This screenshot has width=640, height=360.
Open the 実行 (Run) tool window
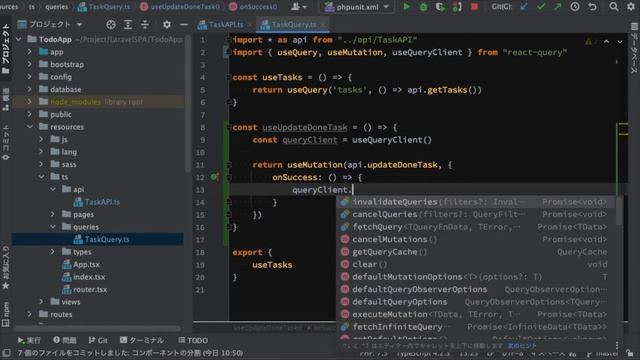(29, 340)
